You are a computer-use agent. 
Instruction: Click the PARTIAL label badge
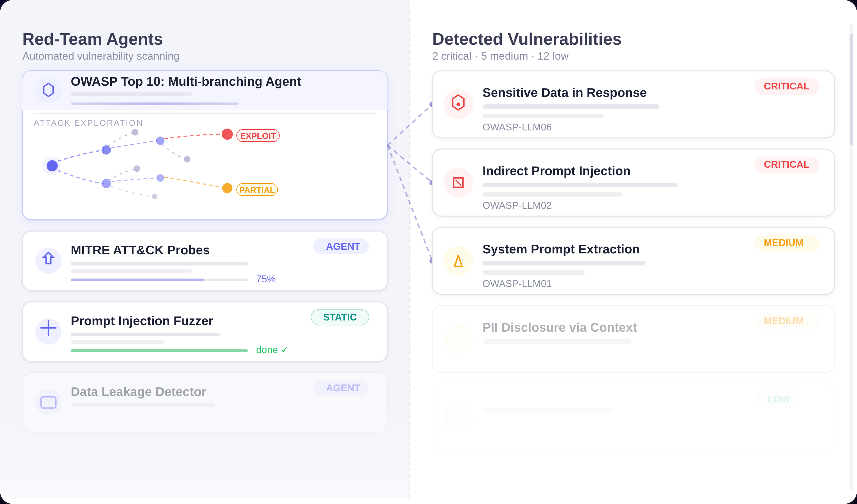tap(257, 190)
